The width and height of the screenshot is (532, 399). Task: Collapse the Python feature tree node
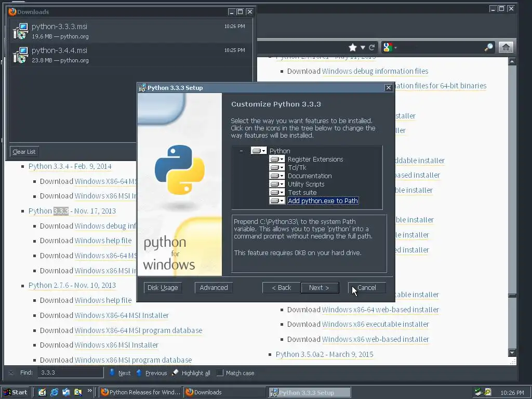point(241,151)
